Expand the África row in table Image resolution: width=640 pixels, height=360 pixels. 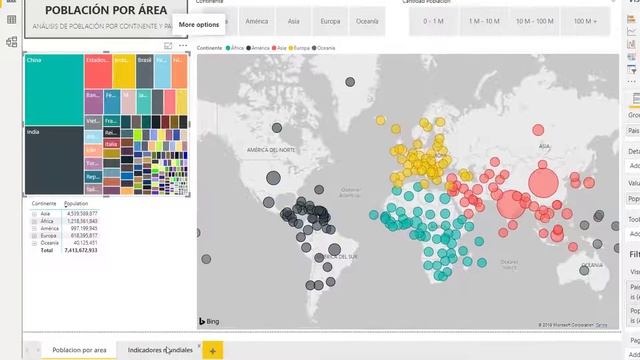point(34,221)
